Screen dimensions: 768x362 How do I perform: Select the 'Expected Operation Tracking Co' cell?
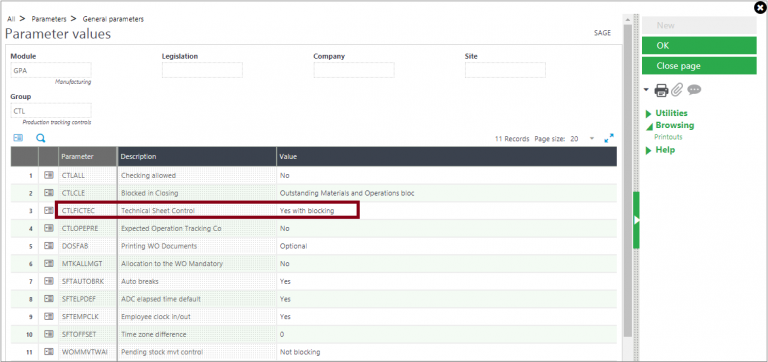click(197, 228)
